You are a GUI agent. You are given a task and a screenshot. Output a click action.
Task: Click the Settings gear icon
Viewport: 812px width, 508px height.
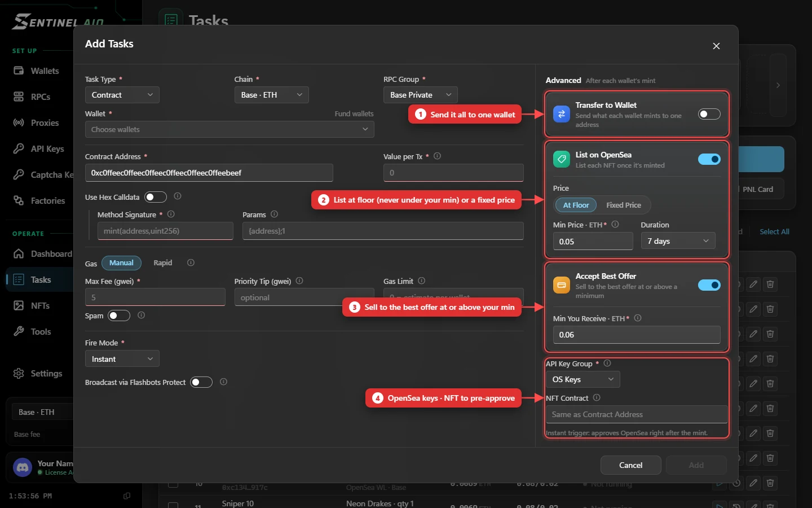coord(19,374)
